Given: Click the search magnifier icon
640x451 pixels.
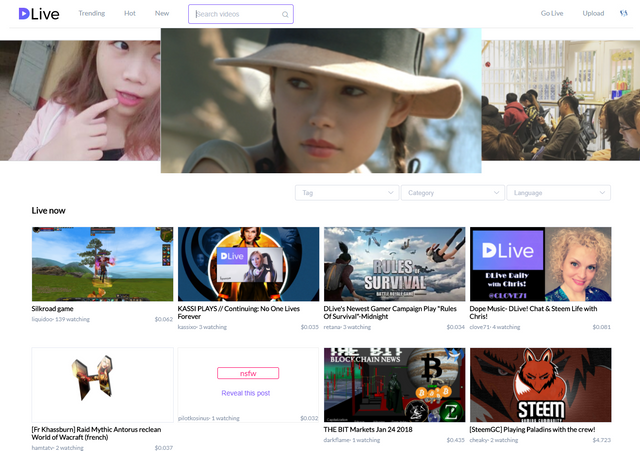Looking at the screenshot, I should [x=285, y=14].
